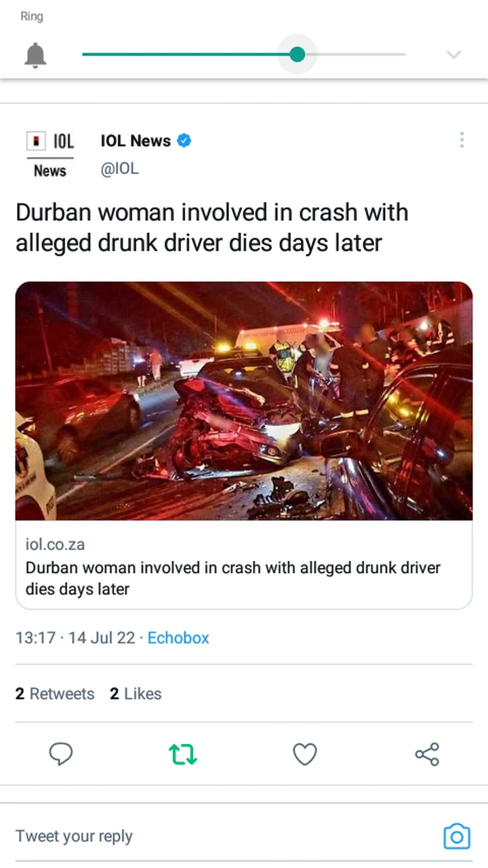Screen dimensions: 488x868
Task: Click the ring volume slider handle
Action: (x=297, y=54)
